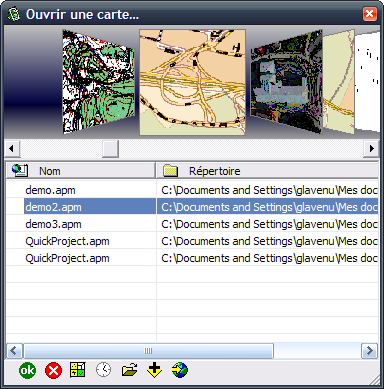Pick the beige map thumbnail behind the aerial photo
Screen dimensions: 384x389
(338, 82)
